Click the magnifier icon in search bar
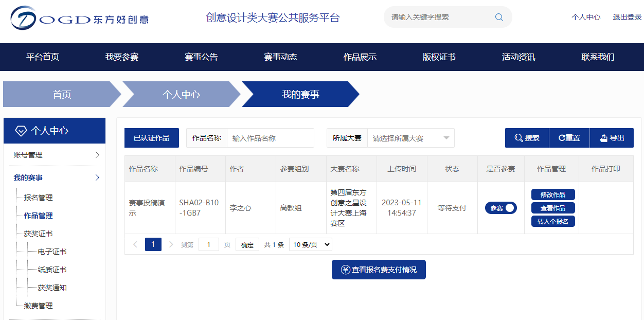The width and height of the screenshot is (644, 320). (499, 17)
